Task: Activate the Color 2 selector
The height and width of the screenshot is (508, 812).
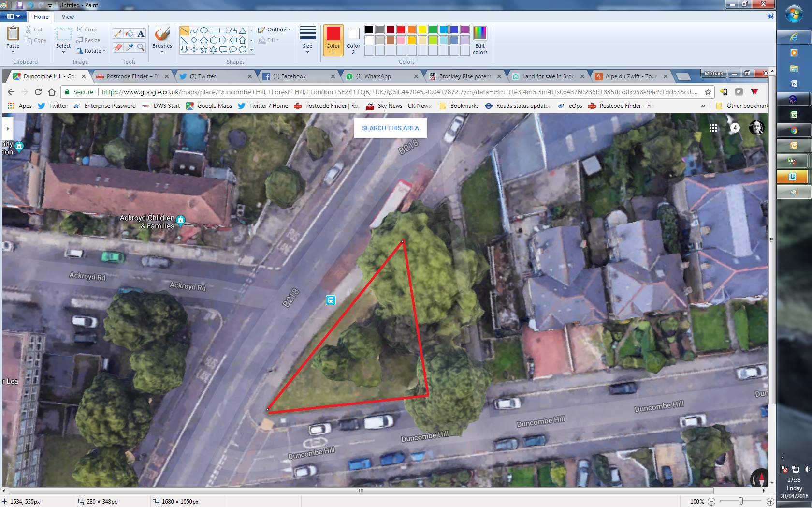Action: tap(353, 40)
